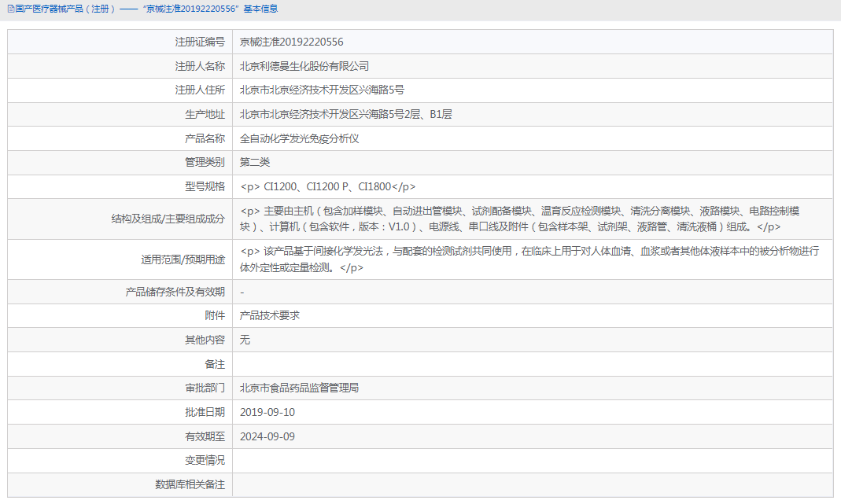
Task: Click the label '结构及组成/主要组成成分'
Action: [x=168, y=219]
